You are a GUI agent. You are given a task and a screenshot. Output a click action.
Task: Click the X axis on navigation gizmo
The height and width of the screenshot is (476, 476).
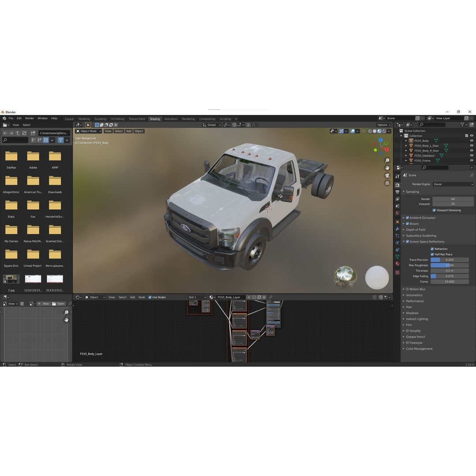387,149
